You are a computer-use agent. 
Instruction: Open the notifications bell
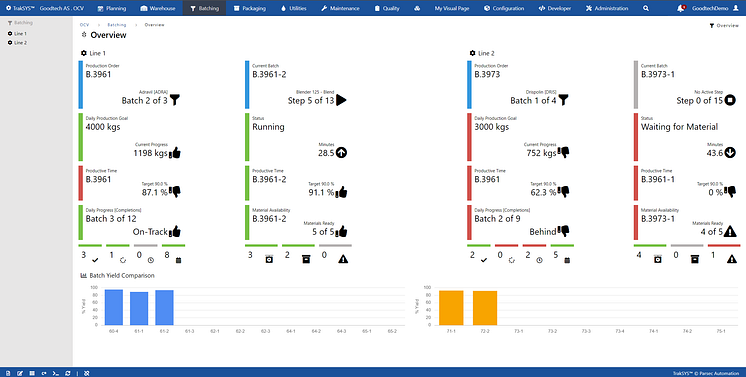pos(681,8)
